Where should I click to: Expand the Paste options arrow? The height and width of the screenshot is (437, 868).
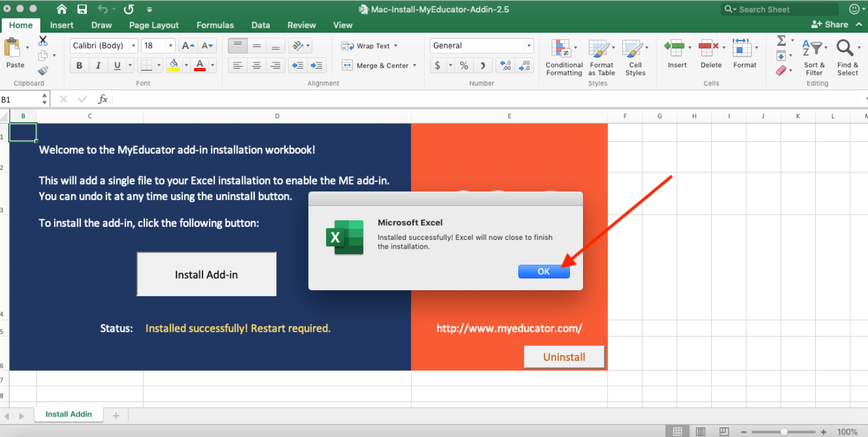pos(27,47)
